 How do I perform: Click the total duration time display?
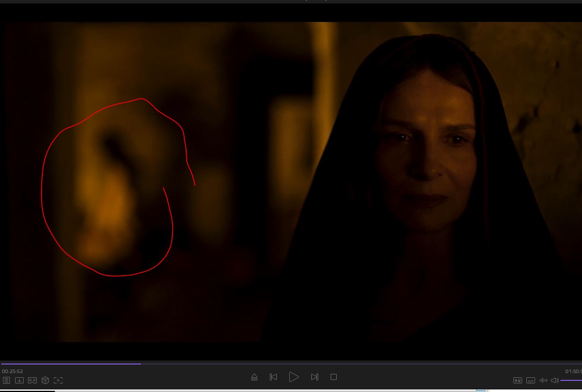tap(573, 371)
